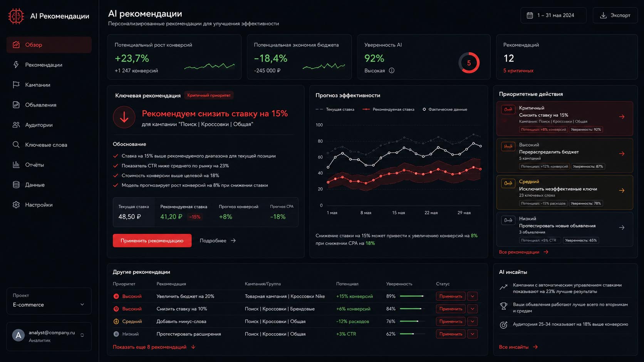Viewport: 644px width, 362px height.
Task: Click info icon next to Высокая
Action: [391, 70]
